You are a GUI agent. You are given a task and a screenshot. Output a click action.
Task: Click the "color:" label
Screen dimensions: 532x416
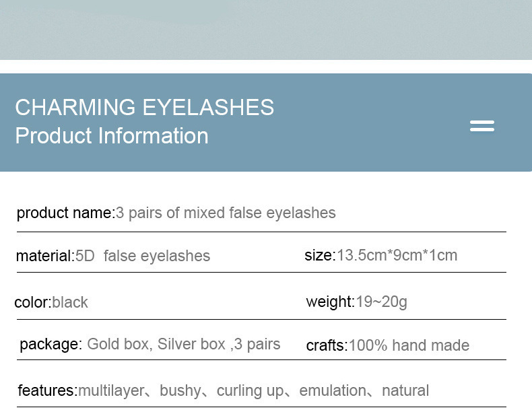click(x=32, y=302)
